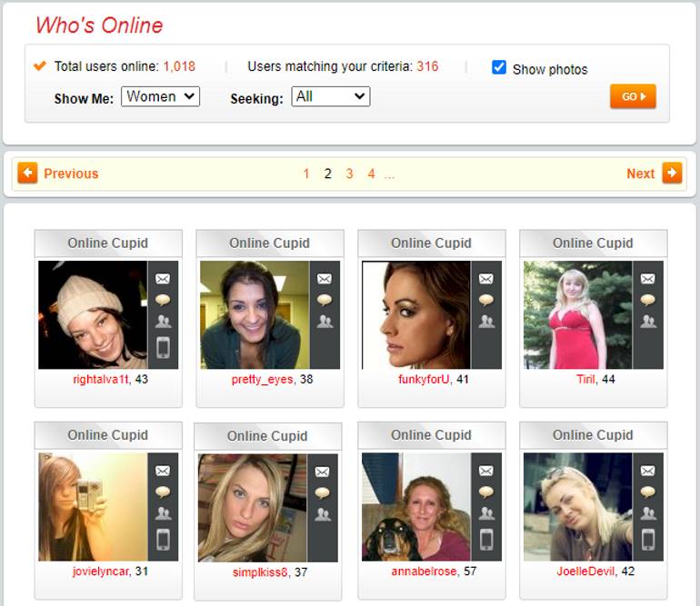Click friends icon on jovielyncar card
The height and width of the screenshot is (606, 700).
(x=163, y=513)
